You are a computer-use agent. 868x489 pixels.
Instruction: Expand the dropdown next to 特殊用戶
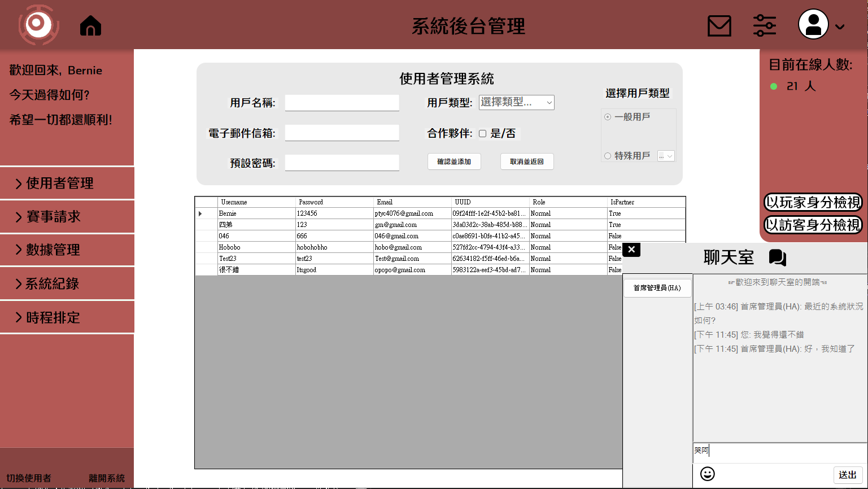point(666,156)
